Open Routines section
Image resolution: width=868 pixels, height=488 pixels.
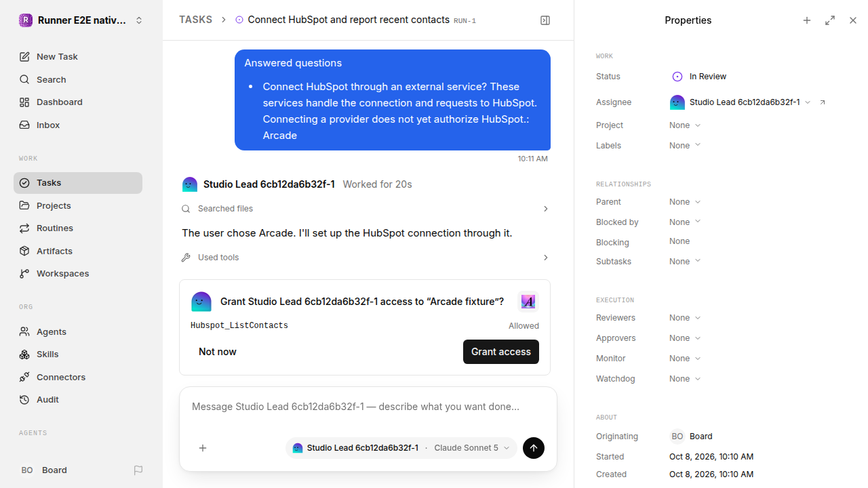click(78, 228)
